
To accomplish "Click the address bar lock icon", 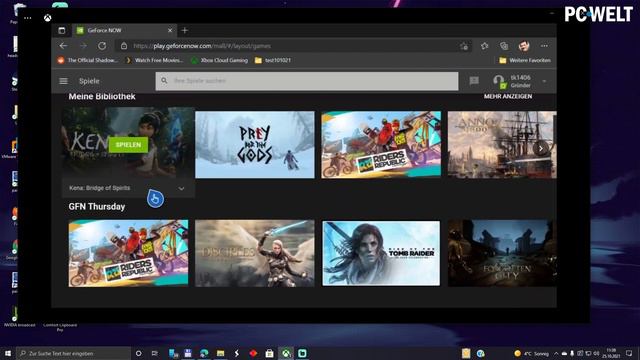I will [124, 46].
